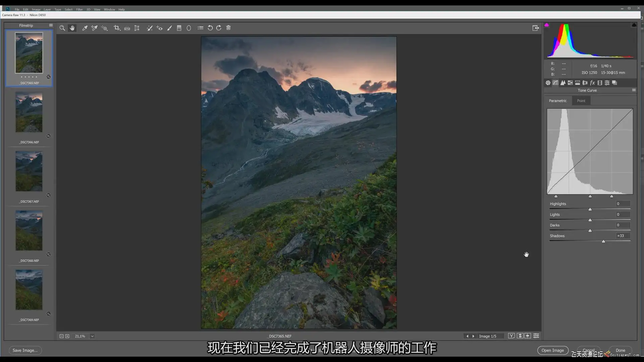
Task: Click the Open Image button
Action: 552,350
